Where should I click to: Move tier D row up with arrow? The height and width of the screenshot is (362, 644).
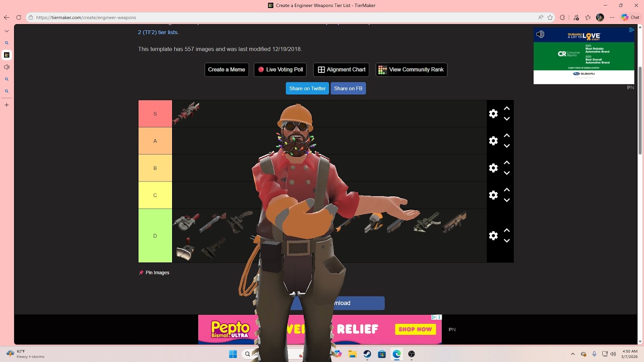click(x=507, y=230)
